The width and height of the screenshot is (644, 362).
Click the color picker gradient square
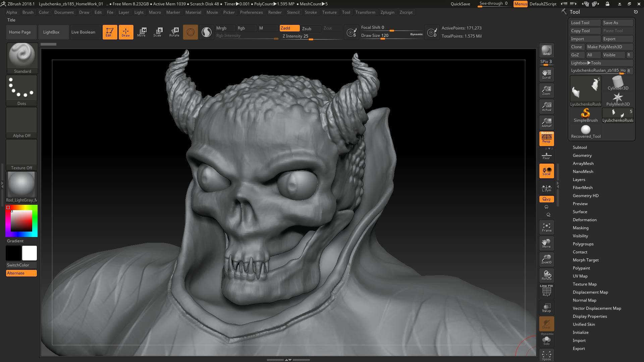tap(21, 221)
